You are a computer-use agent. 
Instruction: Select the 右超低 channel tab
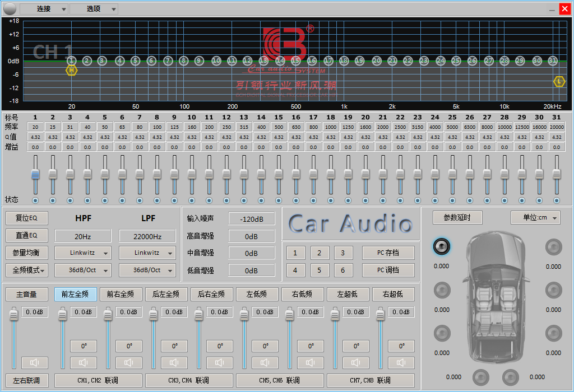point(393,294)
